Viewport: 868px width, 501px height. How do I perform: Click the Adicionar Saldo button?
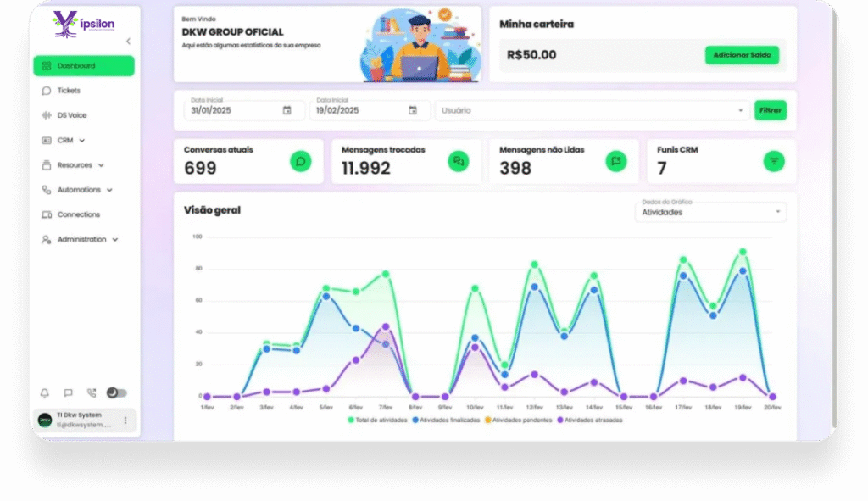click(x=741, y=55)
